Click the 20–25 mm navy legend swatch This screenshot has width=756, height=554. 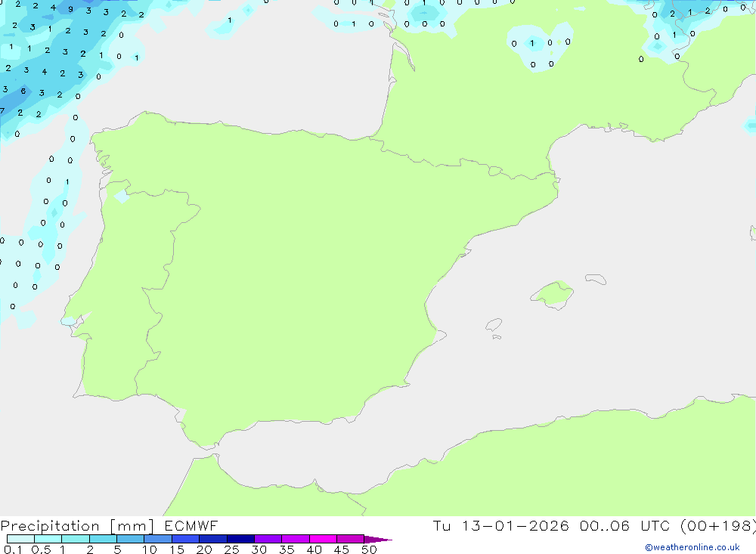coord(213,539)
